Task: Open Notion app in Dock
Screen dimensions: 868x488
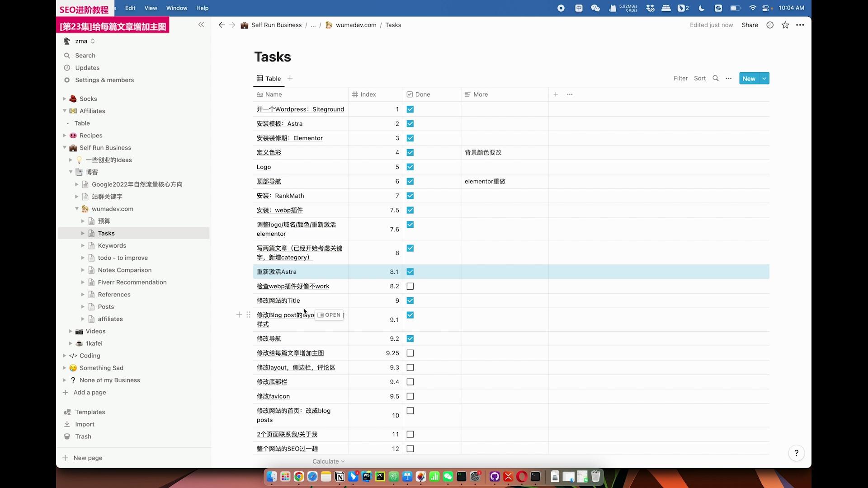Action: pyautogui.click(x=340, y=477)
